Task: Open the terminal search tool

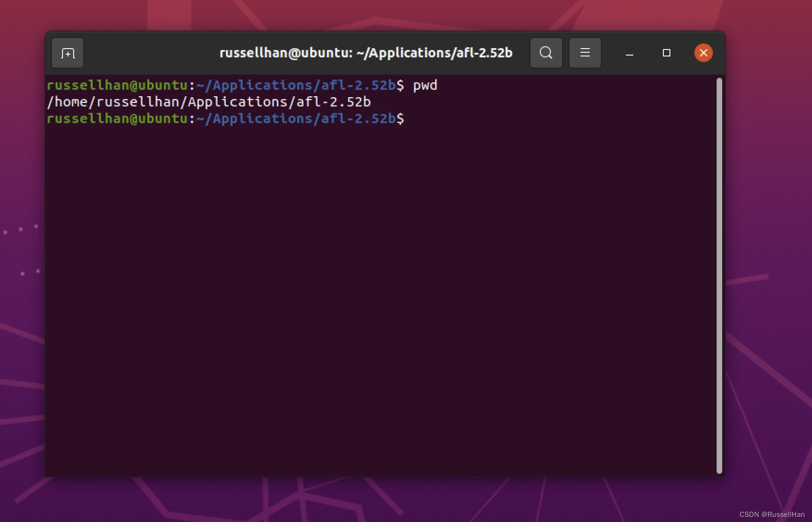Action: pos(546,53)
